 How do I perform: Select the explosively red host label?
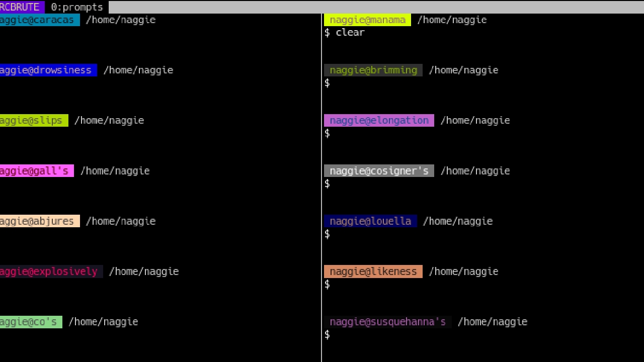[50, 271]
